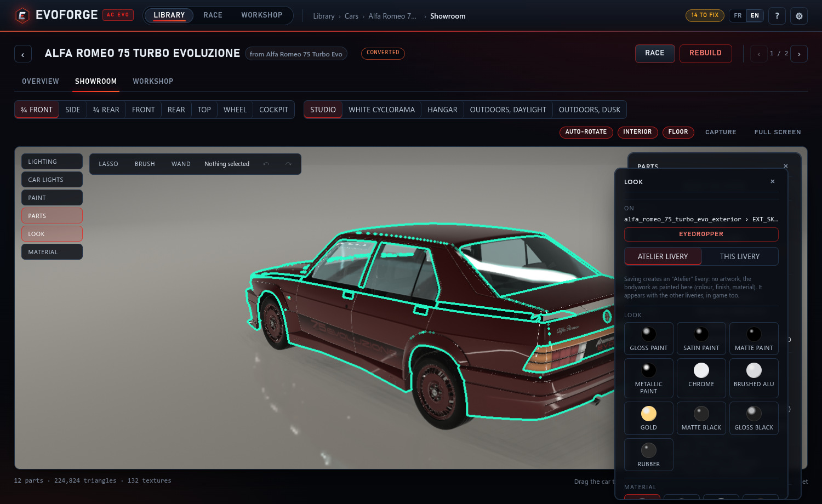Select the Outdoors, Dusk environment

point(590,110)
